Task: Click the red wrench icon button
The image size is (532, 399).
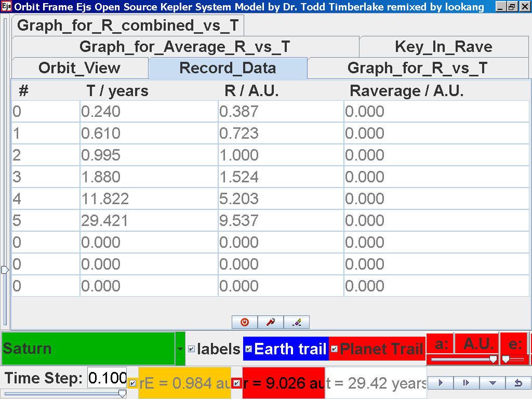Action: (x=271, y=322)
